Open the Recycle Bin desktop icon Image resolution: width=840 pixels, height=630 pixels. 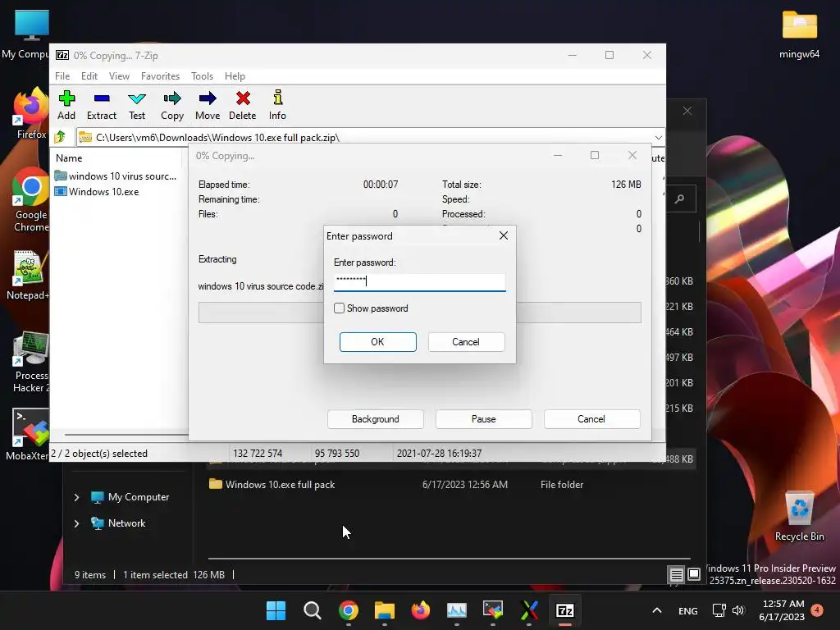799,516
